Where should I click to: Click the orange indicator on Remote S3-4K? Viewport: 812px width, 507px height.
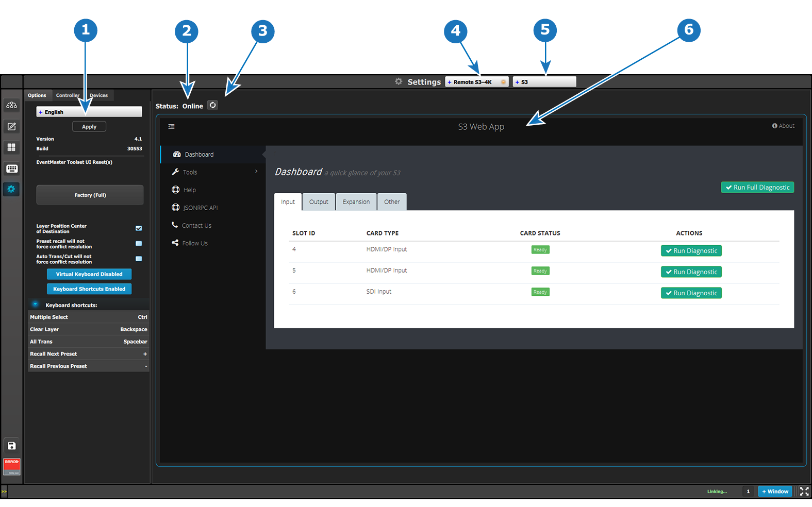coord(503,82)
